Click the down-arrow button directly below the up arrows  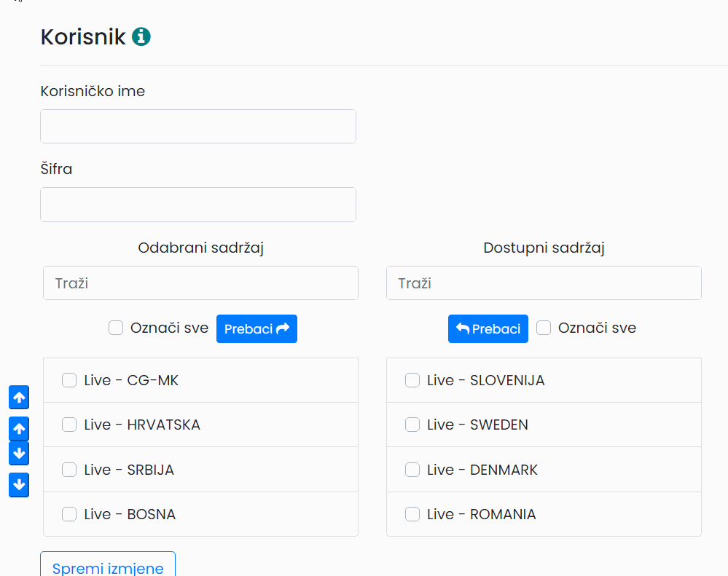[19, 453]
